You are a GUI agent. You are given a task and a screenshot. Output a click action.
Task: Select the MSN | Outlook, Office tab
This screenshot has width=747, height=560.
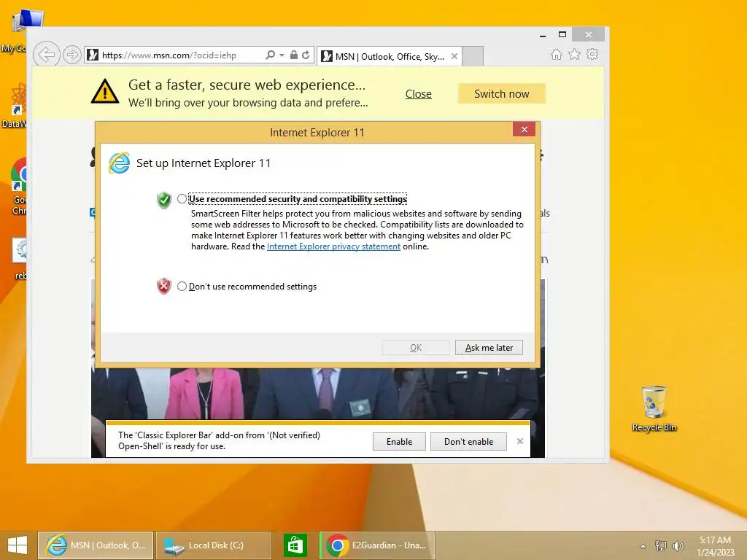(x=389, y=56)
